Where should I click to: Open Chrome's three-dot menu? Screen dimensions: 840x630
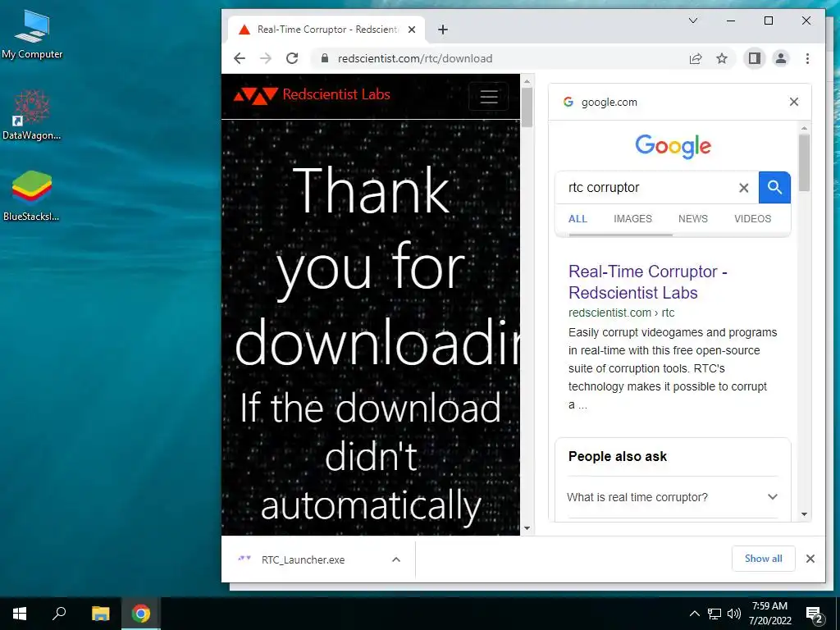[807, 58]
